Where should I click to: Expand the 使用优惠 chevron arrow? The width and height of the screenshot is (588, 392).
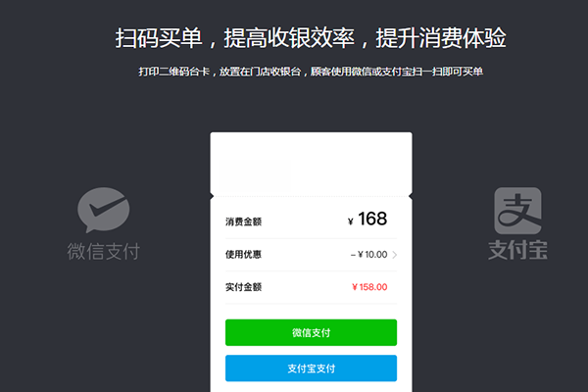pyautogui.click(x=395, y=255)
